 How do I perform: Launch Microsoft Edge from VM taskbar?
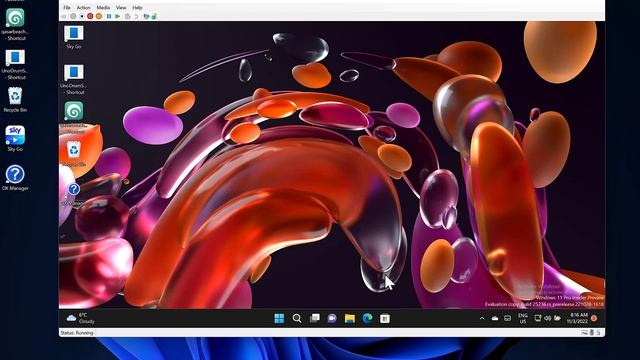(x=367, y=318)
